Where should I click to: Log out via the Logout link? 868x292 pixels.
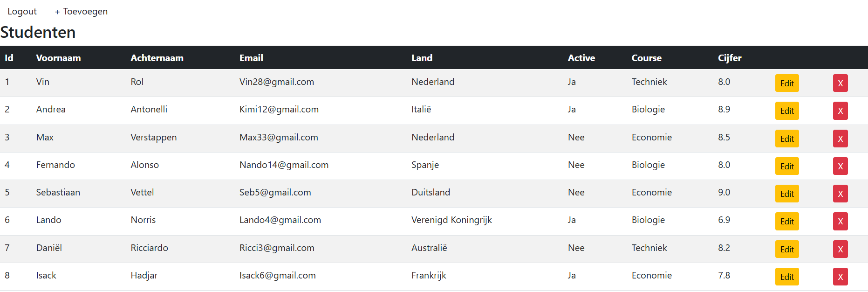click(22, 11)
